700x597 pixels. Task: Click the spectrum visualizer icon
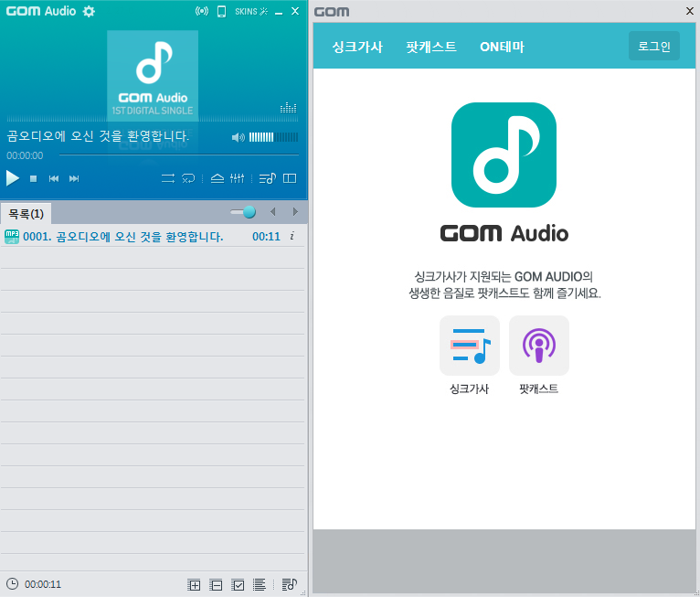289,108
